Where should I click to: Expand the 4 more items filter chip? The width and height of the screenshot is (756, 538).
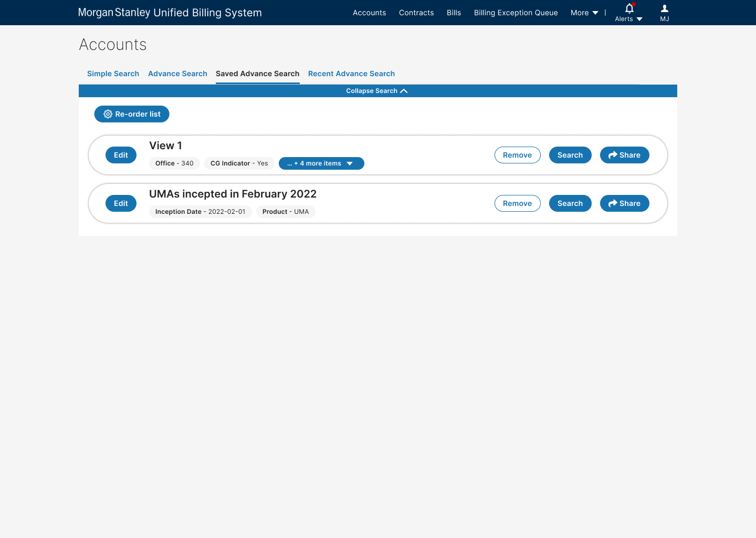point(321,163)
